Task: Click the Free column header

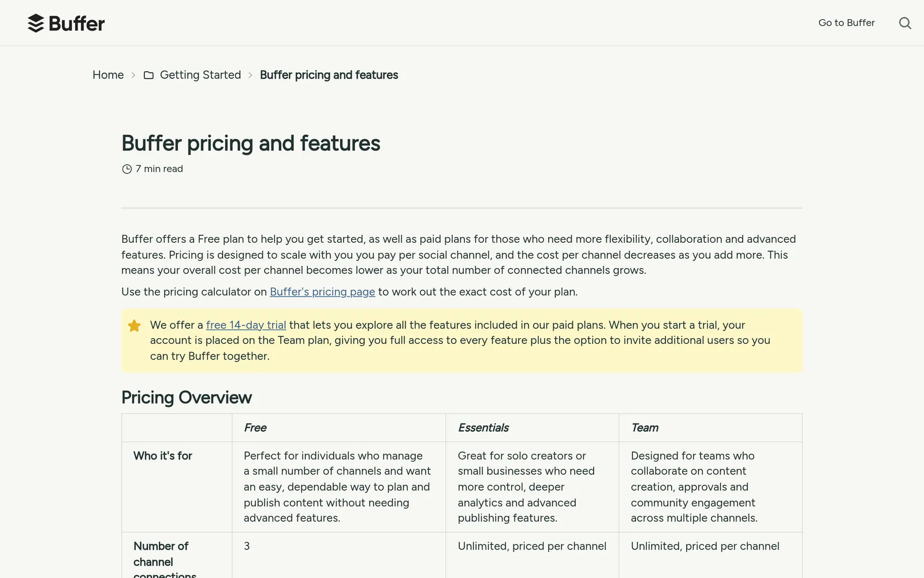Action: point(255,428)
